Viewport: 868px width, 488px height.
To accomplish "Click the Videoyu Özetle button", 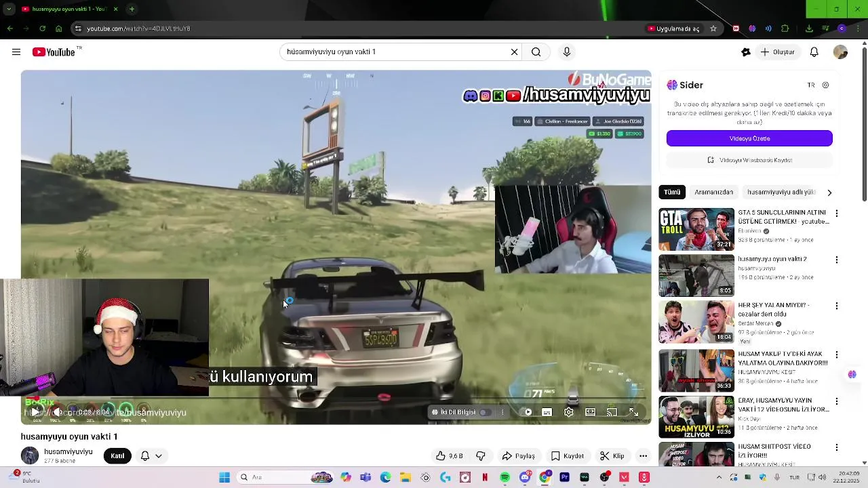I will (749, 138).
